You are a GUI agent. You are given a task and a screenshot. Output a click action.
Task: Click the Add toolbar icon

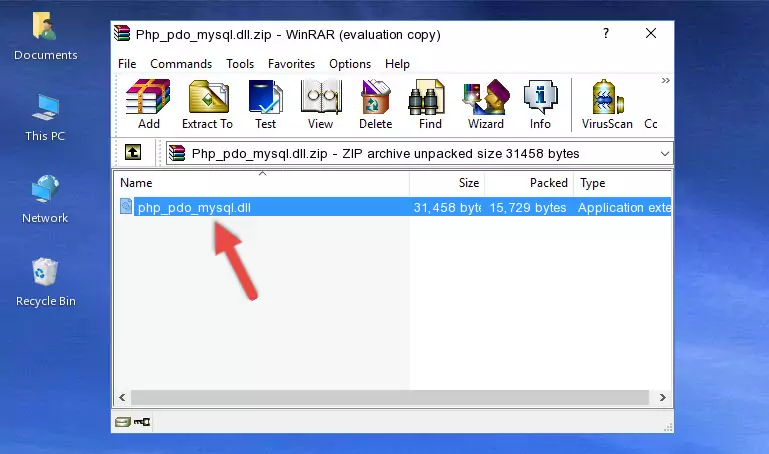point(148,104)
